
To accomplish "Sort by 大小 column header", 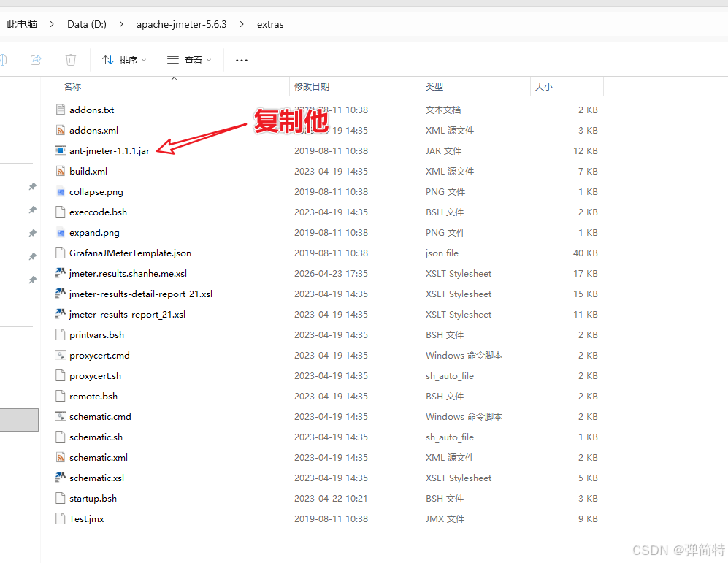I will (544, 87).
